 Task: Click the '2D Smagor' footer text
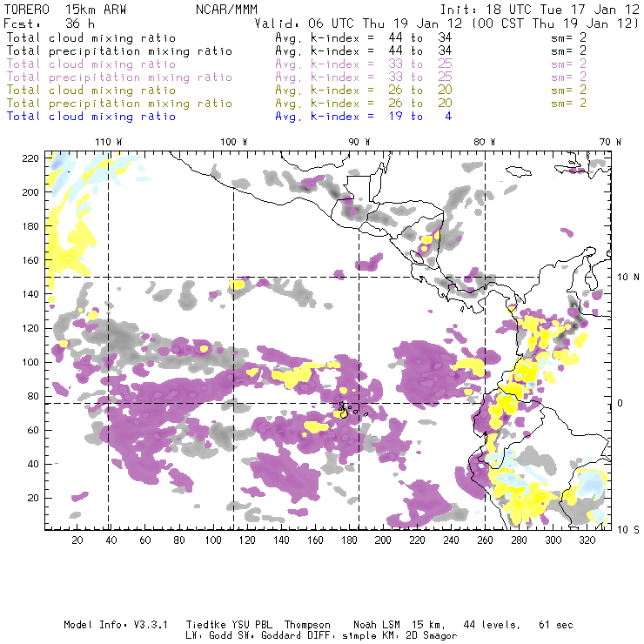click(x=432, y=636)
